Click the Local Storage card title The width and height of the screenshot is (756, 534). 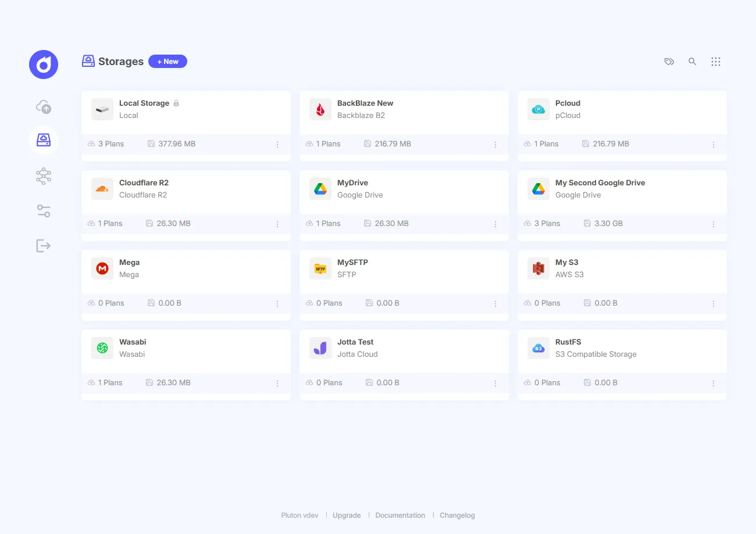tap(144, 103)
